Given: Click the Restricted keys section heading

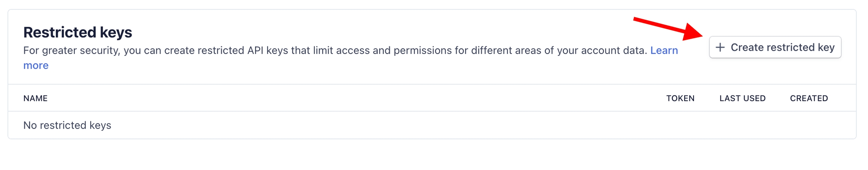Looking at the screenshot, I should pos(78,32).
